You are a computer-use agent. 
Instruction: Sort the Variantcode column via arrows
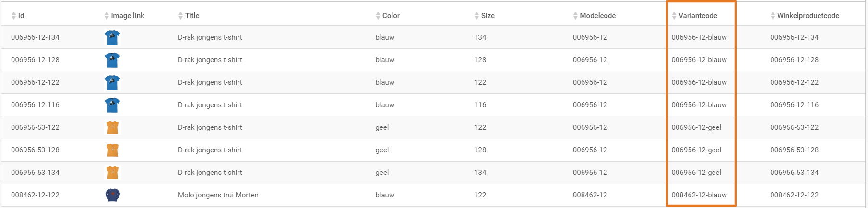point(674,16)
